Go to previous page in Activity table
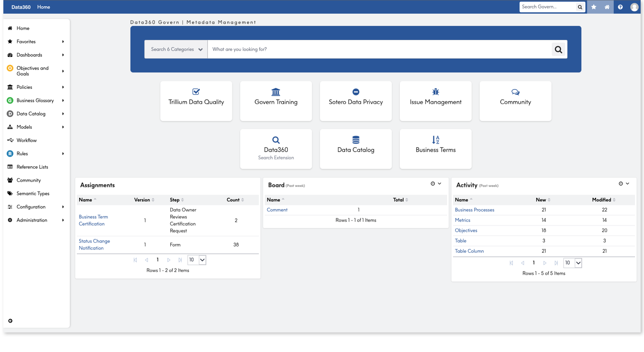644x352 pixels. coord(523,263)
